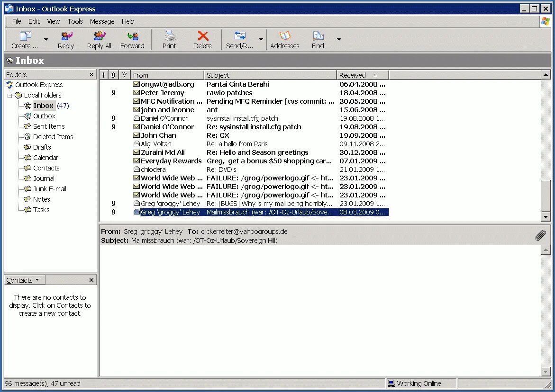The image size is (555, 392).
Task: Select the message from ongwt@adb.org
Action: pyautogui.click(x=244, y=84)
